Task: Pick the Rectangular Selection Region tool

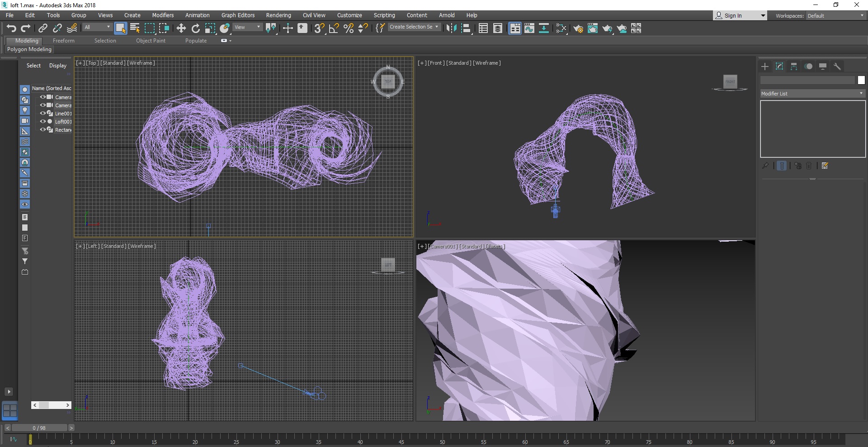Action: pyautogui.click(x=149, y=29)
